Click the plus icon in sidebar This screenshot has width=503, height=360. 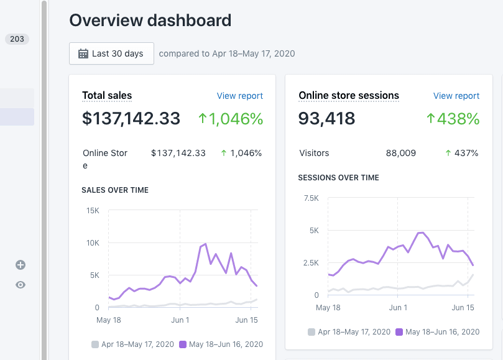tap(20, 265)
